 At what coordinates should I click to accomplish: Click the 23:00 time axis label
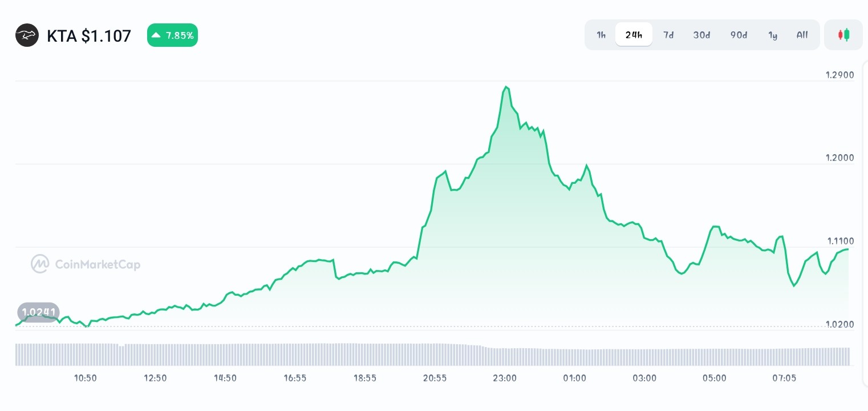pos(505,378)
